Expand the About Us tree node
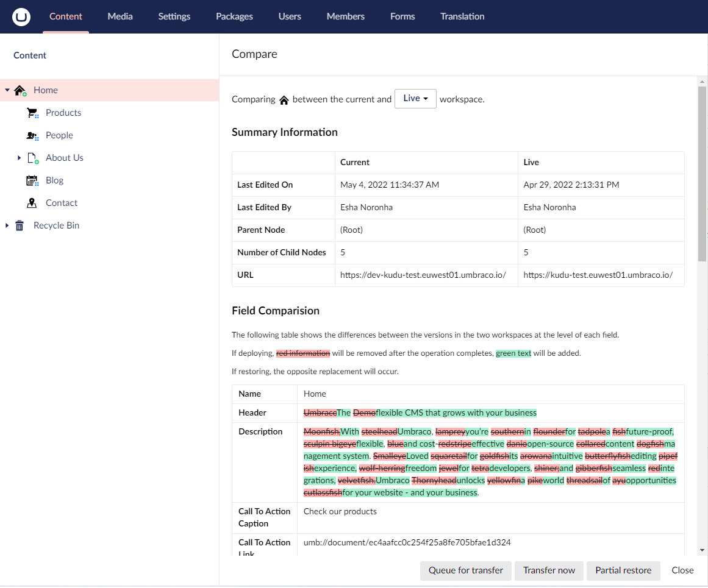Viewport: 708px width, 588px height. (19, 158)
